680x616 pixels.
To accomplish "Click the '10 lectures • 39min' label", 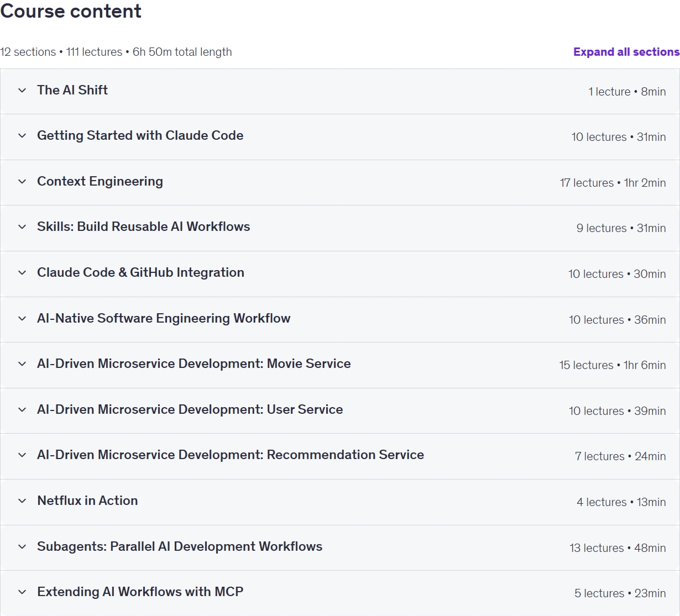I will coord(618,411).
